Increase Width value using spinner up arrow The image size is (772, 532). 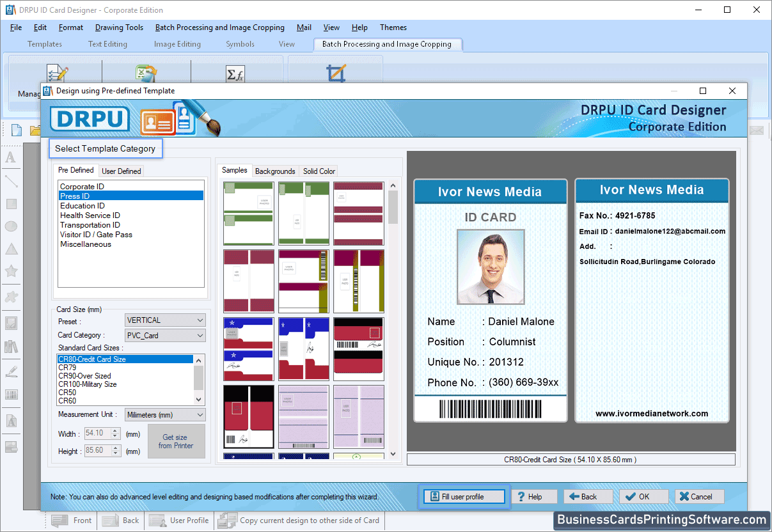pos(116,431)
